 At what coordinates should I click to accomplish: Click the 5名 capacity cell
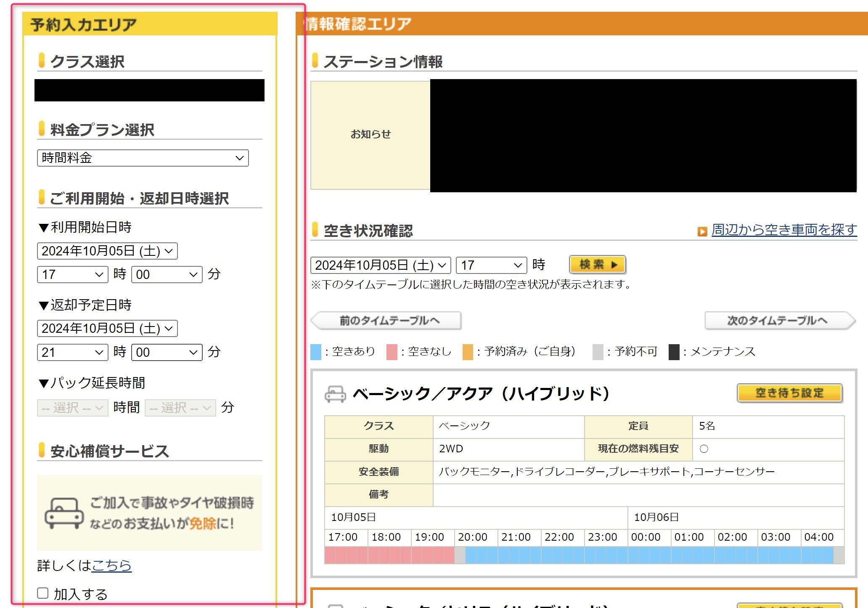click(x=768, y=426)
